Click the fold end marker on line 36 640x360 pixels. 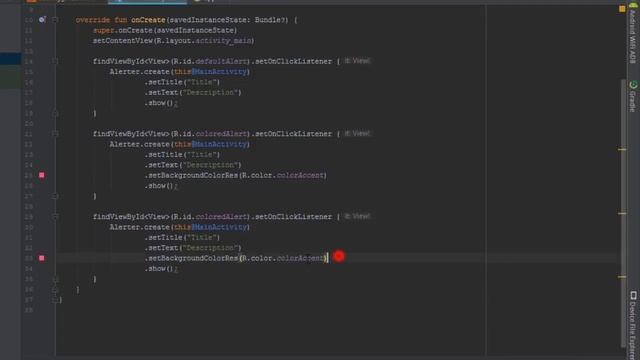tap(55, 290)
